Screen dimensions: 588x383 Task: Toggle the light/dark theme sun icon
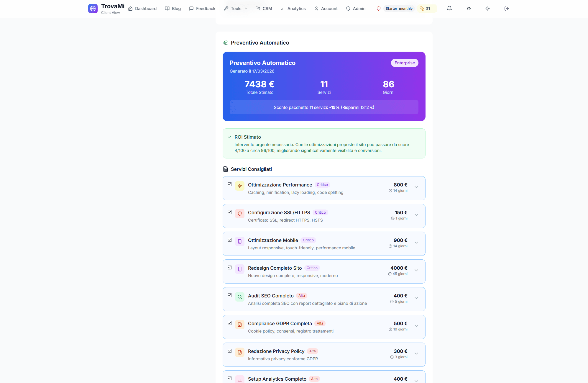(x=487, y=9)
